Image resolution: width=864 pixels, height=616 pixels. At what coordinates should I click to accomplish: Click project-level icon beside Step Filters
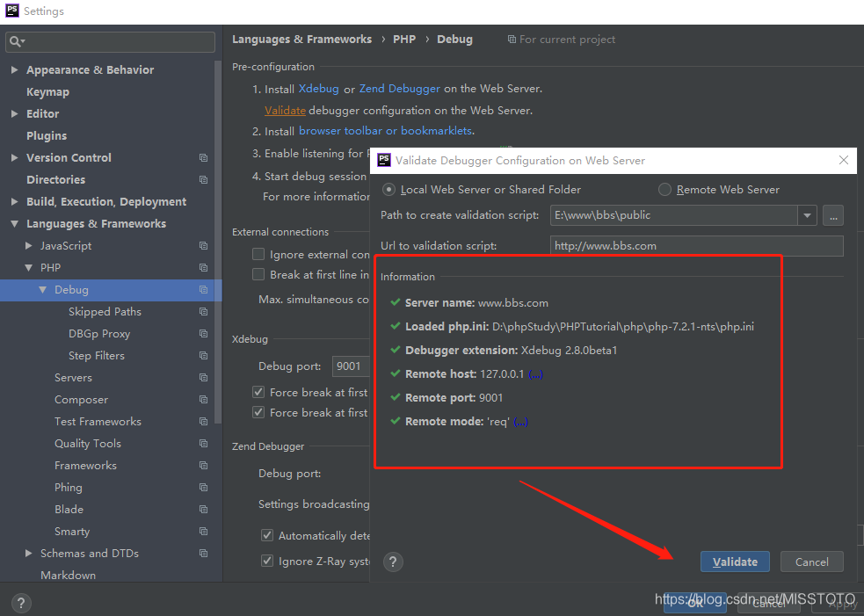coord(203,356)
